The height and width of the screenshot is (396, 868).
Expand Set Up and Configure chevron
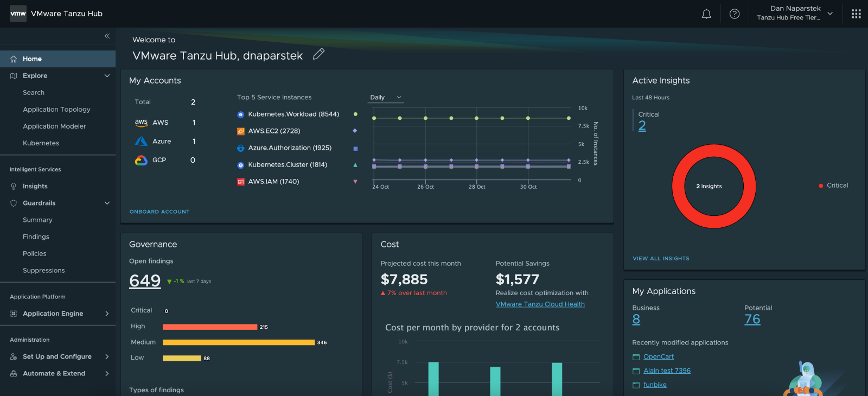(x=107, y=357)
